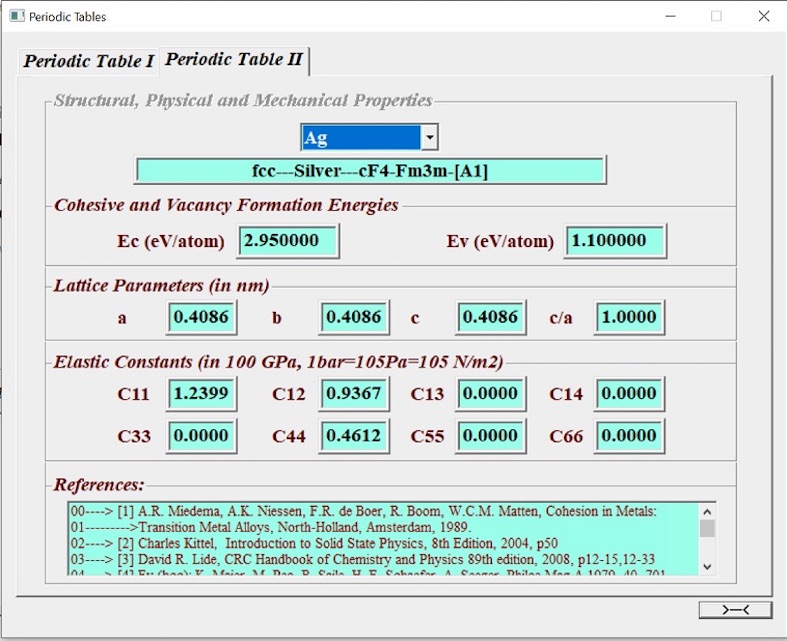This screenshot has height=641, width=787.
Task: Click lattice parameter b value box
Action: coord(354,318)
